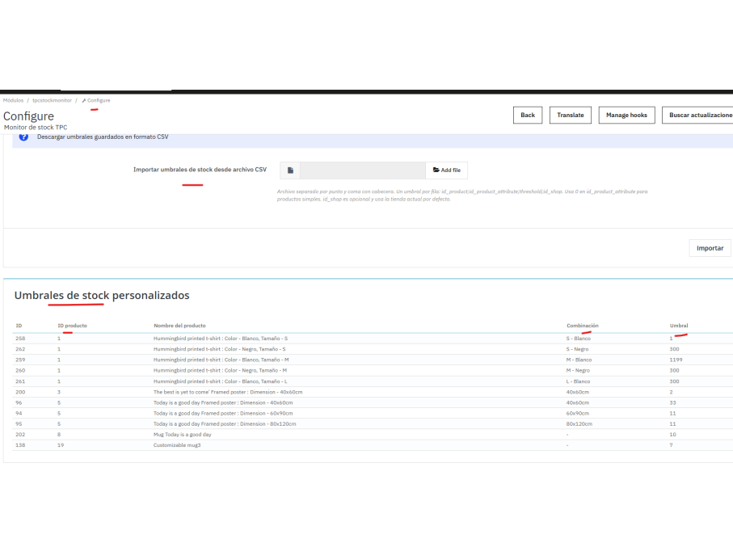733x560 pixels.
Task: Select row ID 262 cell
Action: (20, 349)
